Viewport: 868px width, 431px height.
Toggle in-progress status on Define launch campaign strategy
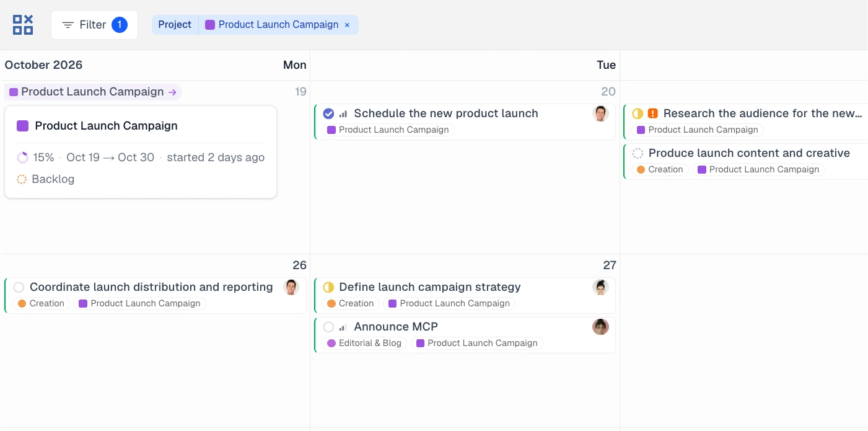(328, 287)
